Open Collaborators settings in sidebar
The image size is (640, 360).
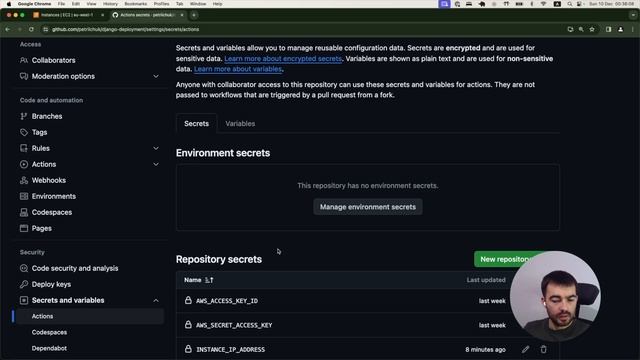[x=53, y=60]
